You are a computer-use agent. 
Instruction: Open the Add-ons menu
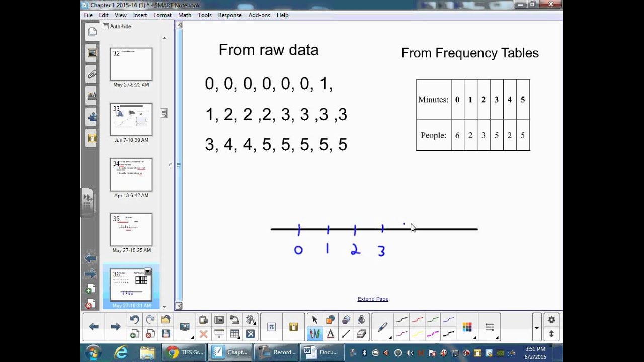click(259, 15)
